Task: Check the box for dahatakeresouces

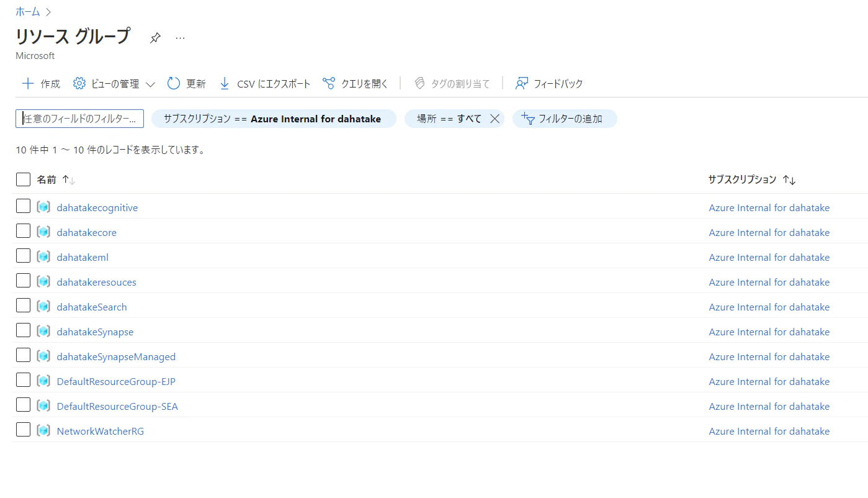Action: tap(23, 280)
